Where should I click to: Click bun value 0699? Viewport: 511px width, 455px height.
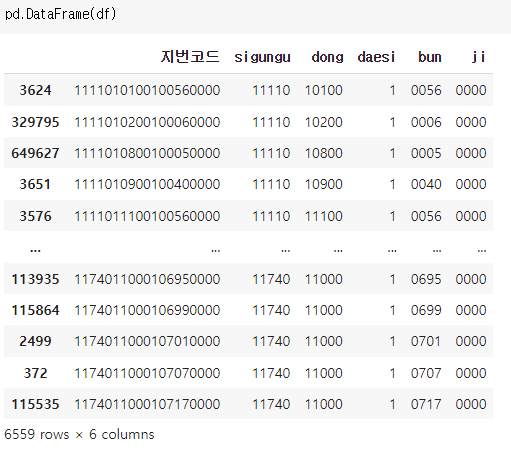pyautogui.click(x=426, y=310)
